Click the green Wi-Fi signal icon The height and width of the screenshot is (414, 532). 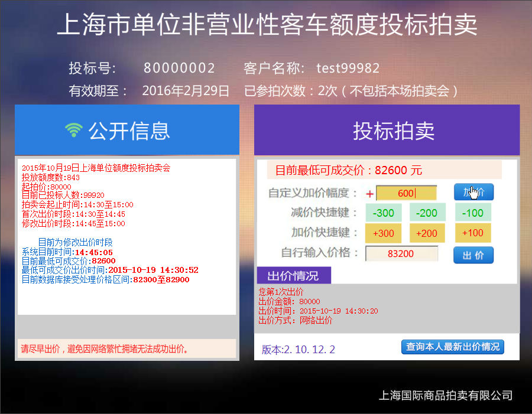click(x=73, y=131)
